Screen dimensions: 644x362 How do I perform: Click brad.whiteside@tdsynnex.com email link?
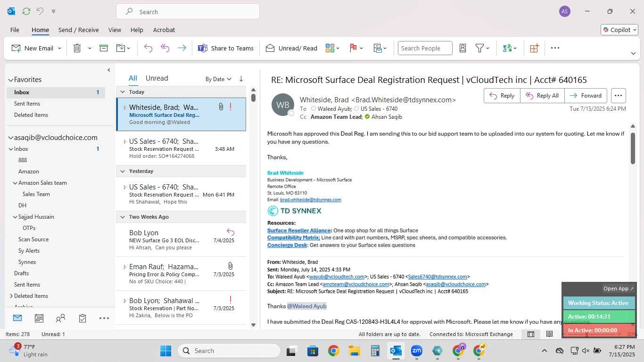tap(311, 199)
